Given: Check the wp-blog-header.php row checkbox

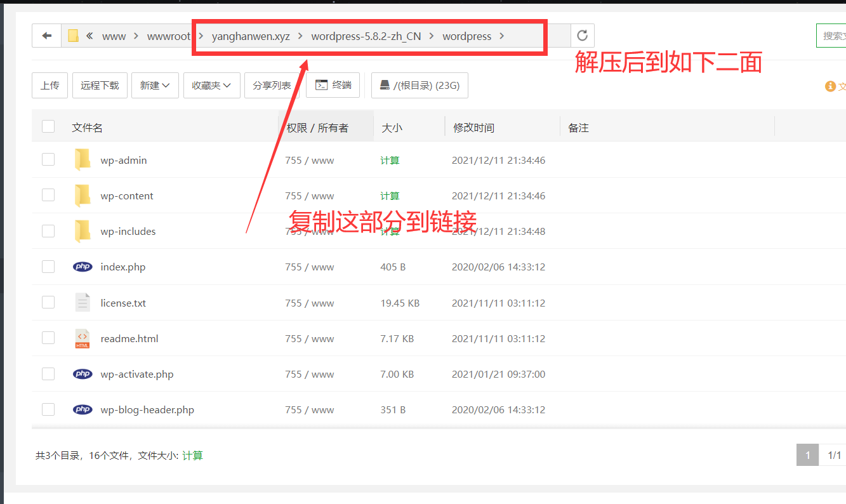Looking at the screenshot, I should point(48,409).
